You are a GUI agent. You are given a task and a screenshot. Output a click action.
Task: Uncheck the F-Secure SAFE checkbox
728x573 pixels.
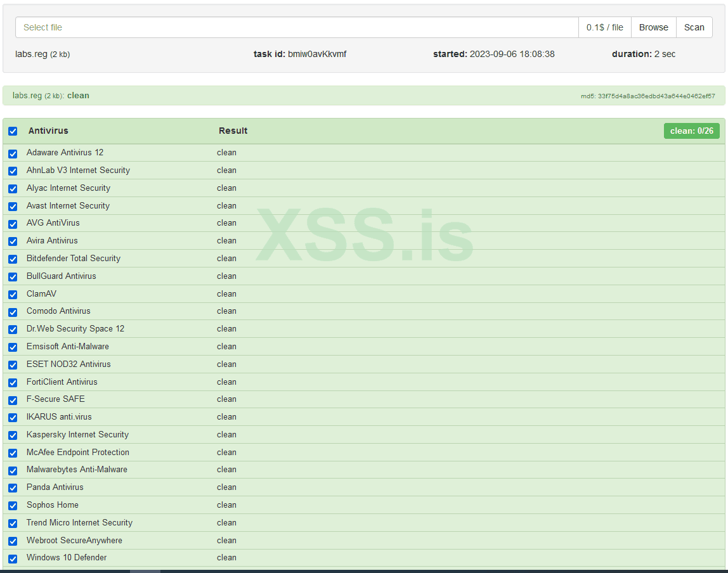coord(13,401)
